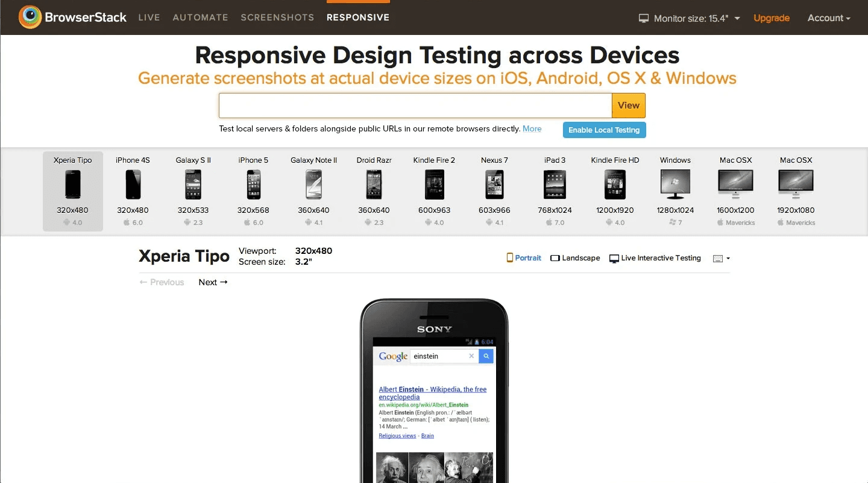The height and width of the screenshot is (483, 868).
Task: Select Portrait orientation mode
Action: click(524, 258)
